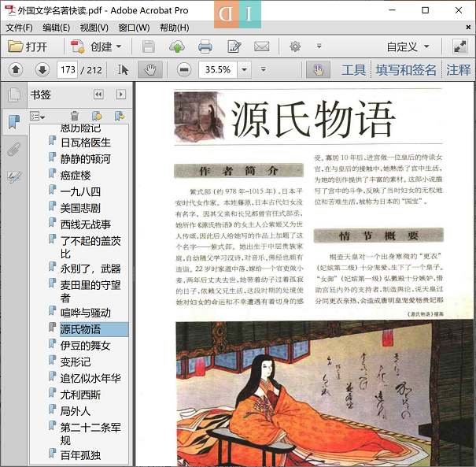Click the cloud upload icon
The image size is (476, 467).
[x=177, y=46]
